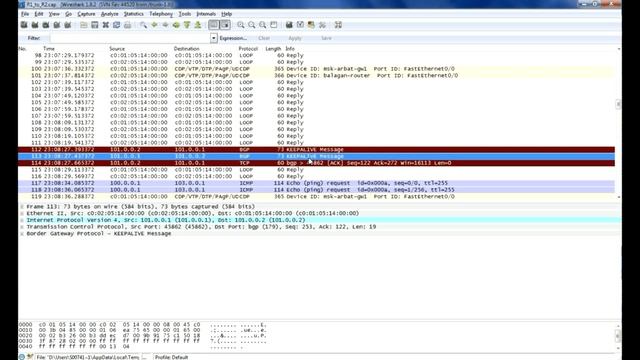Open the Statistics menu
640x360 pixels.
(x=133, y=14)
